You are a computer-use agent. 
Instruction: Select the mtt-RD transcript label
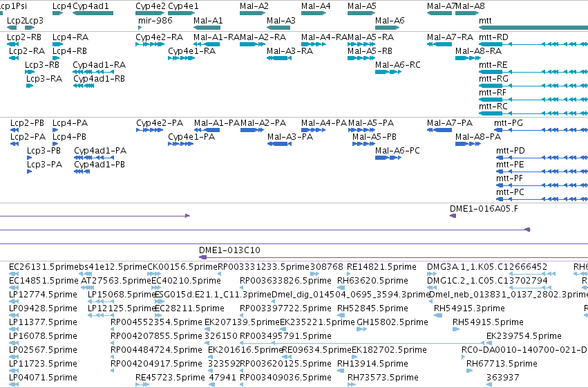click(493, 37)
